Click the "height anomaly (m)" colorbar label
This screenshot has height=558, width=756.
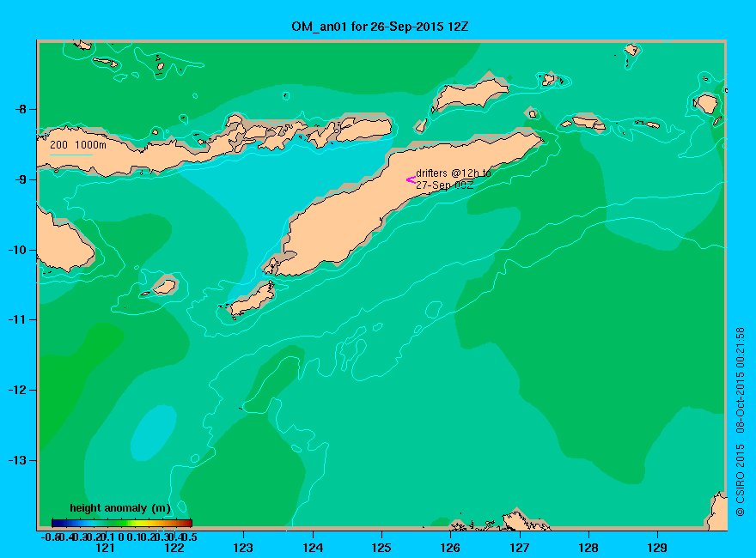click(120, 508)
